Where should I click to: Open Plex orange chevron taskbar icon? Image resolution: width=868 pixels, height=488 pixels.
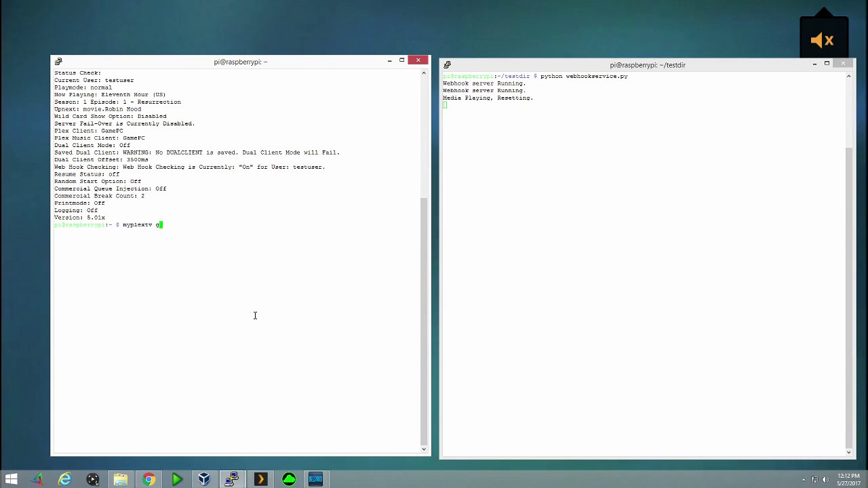coord(260,480)
